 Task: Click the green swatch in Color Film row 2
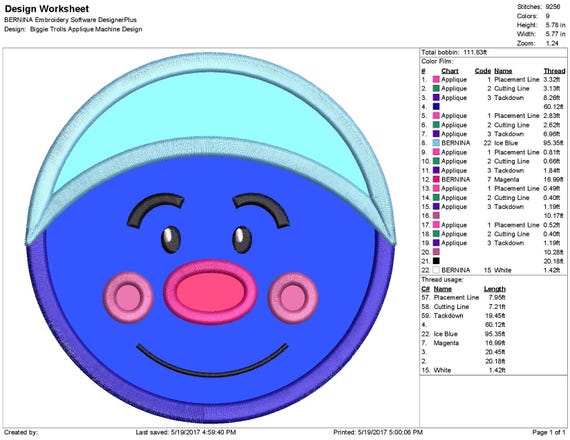click(x=436, y=88)
